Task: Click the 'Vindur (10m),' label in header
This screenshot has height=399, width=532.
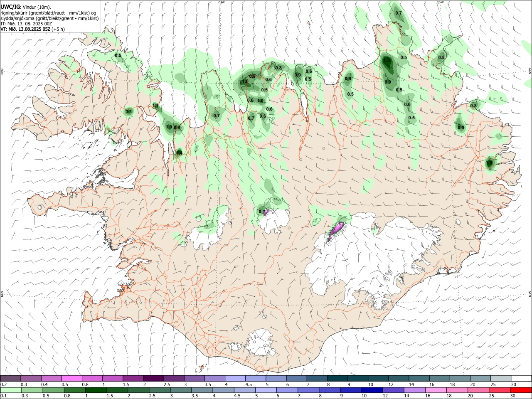Action: click(37, 7)
